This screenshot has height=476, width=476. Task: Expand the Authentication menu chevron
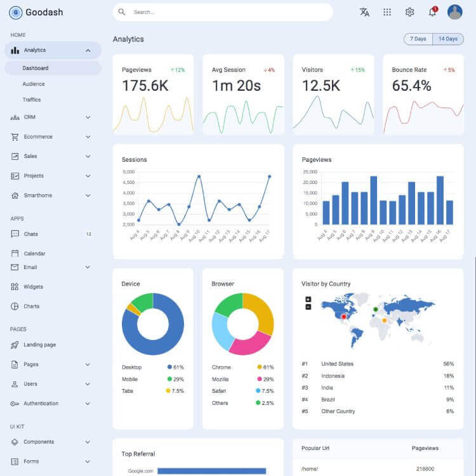[x=88, y=404]
